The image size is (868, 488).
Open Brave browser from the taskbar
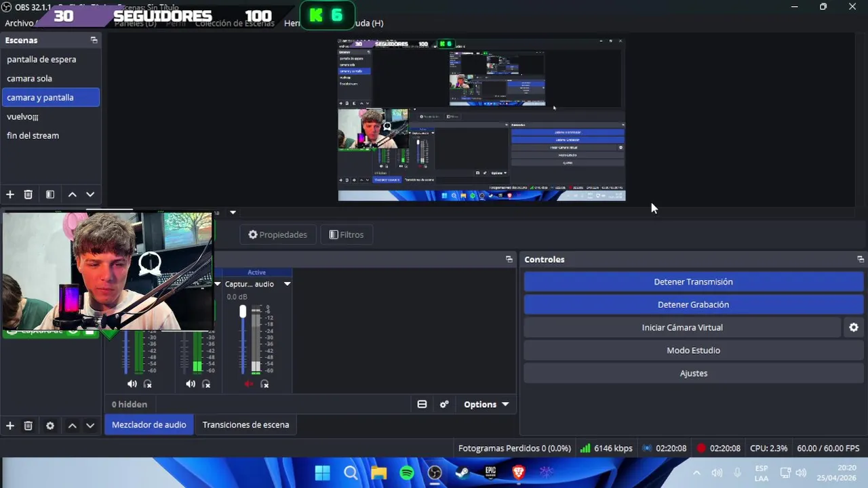[x=519, y=472]
